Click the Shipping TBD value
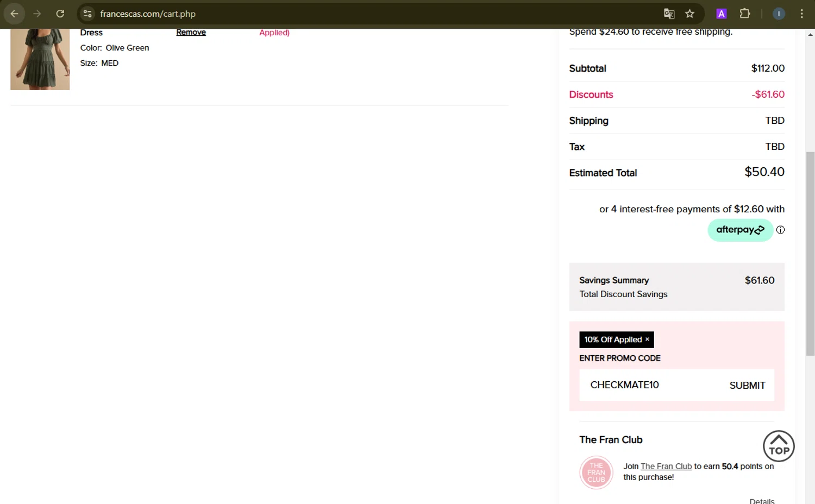815x504 pixels. [x=775, y=121]
